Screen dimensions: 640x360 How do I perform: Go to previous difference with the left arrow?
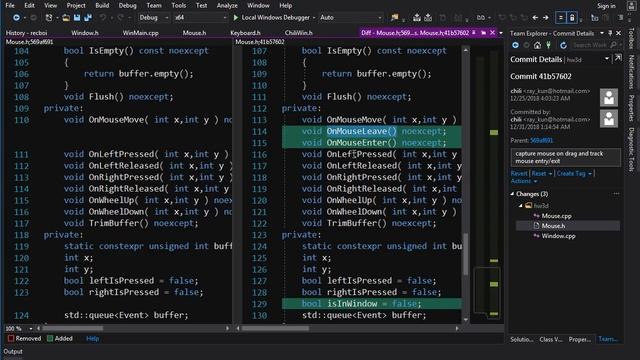[x=535, y=18]
